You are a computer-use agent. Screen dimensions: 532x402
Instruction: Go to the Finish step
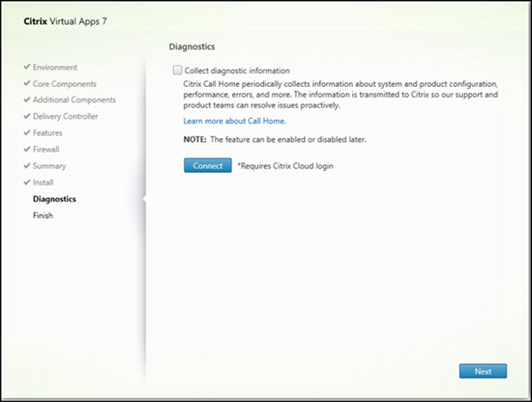[x=43, y=215]
